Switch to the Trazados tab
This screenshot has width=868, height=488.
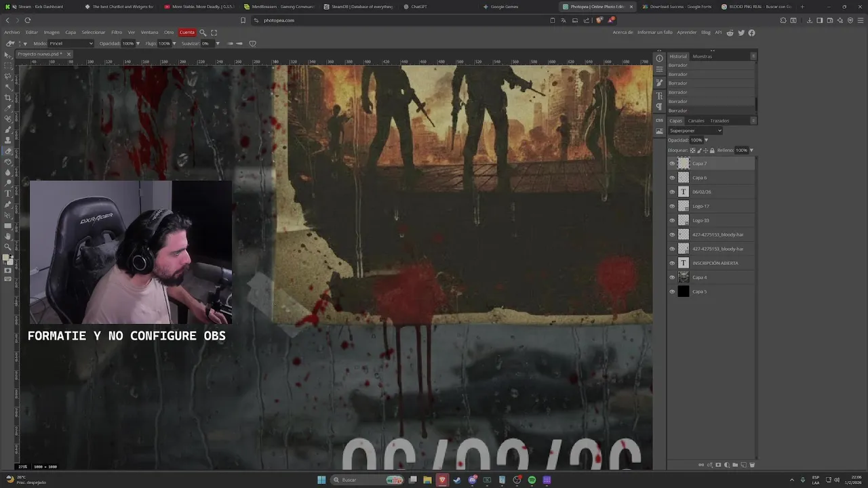click(x=719, y=121)
